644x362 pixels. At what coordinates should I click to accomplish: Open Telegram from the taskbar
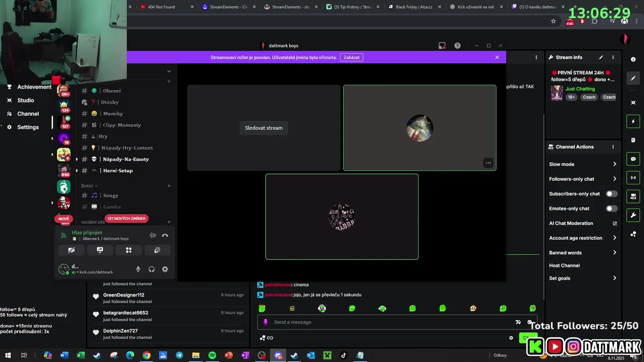179,355
